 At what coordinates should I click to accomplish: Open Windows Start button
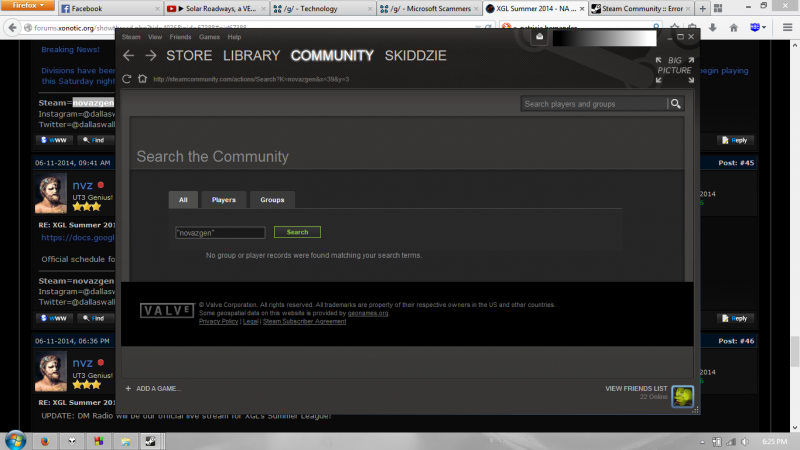(15, 441)
